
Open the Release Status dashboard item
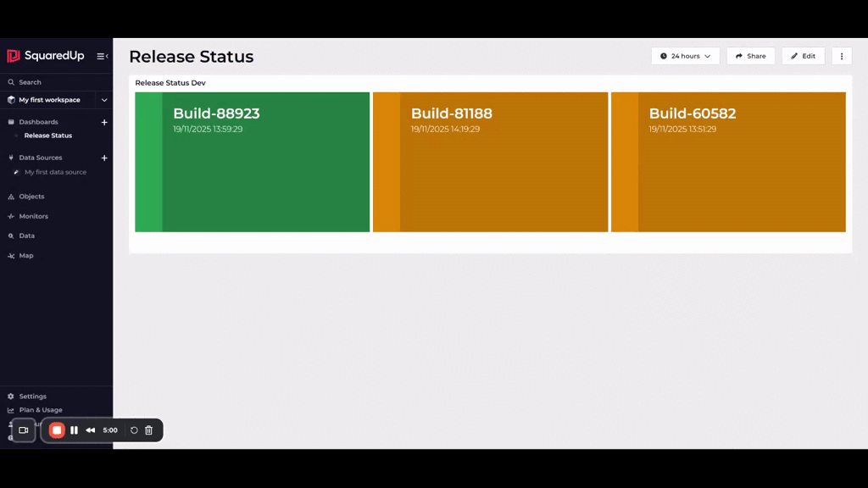tap(48, 136)
